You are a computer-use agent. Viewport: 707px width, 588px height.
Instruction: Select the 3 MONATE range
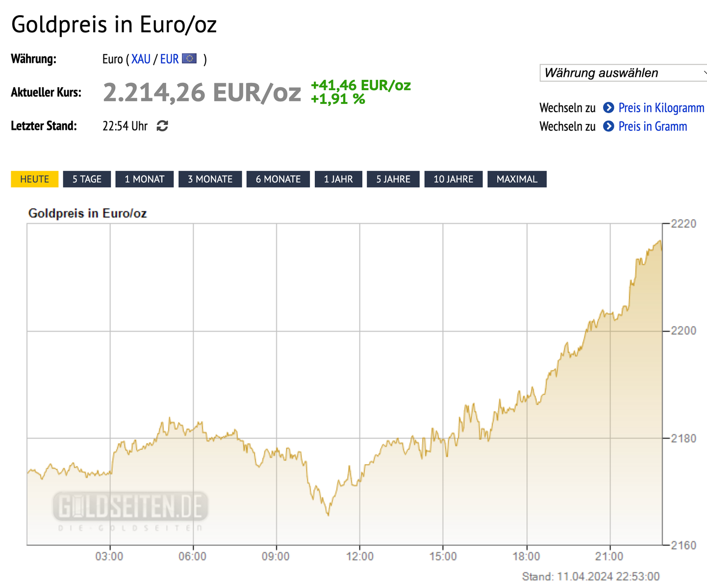pos(210,179)
